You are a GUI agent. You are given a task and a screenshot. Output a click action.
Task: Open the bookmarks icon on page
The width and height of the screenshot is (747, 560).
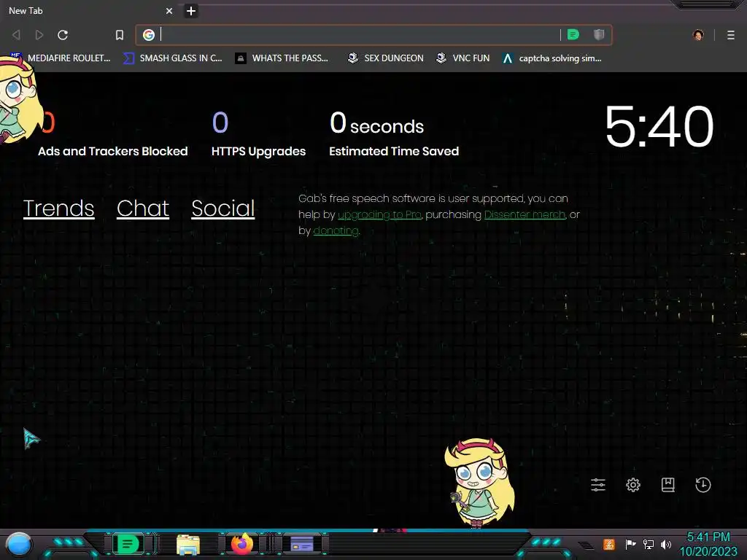[x=668, y=485]
